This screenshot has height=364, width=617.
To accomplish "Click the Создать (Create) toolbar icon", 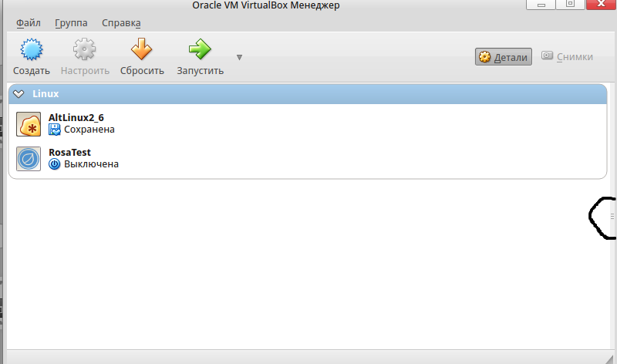I will (32, 49).
